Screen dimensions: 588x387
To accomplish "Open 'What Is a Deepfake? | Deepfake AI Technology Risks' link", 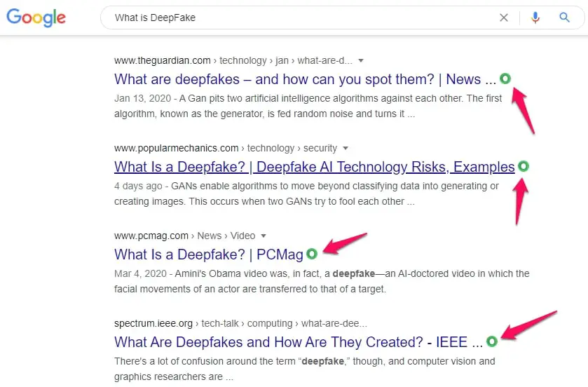I will 314,167.
